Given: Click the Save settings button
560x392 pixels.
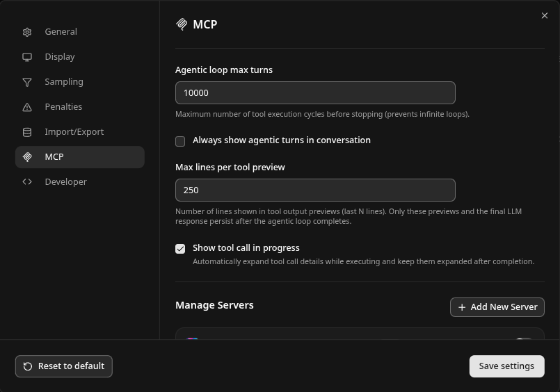Looking at the screenshot, I should pos(506,366).
